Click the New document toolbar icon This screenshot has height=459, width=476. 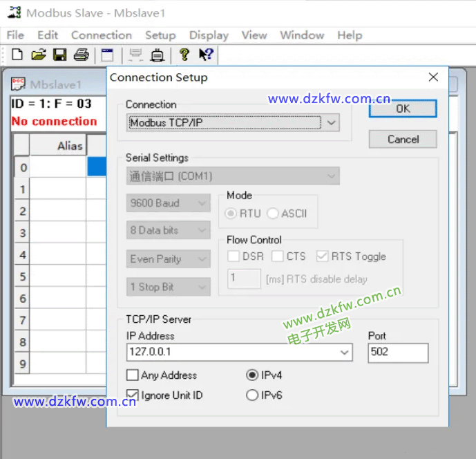(x=17, y=55)
